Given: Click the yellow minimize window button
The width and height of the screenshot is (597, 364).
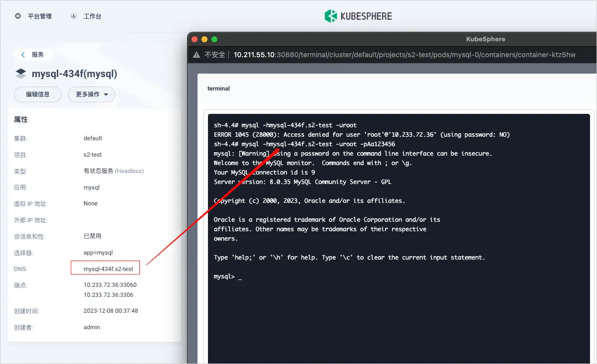Looking at the screenshot, I should pyautogui.click(x=204, y=39).
